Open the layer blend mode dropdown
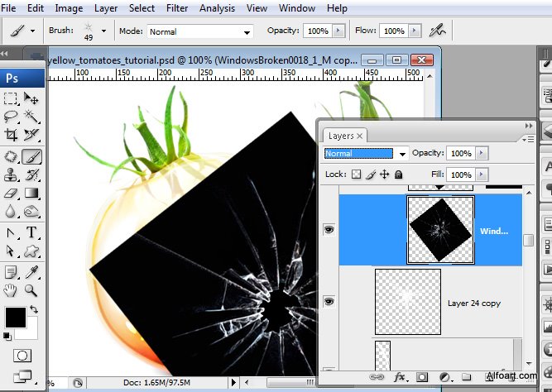552x392 pixels. click(x=366, y=154)
